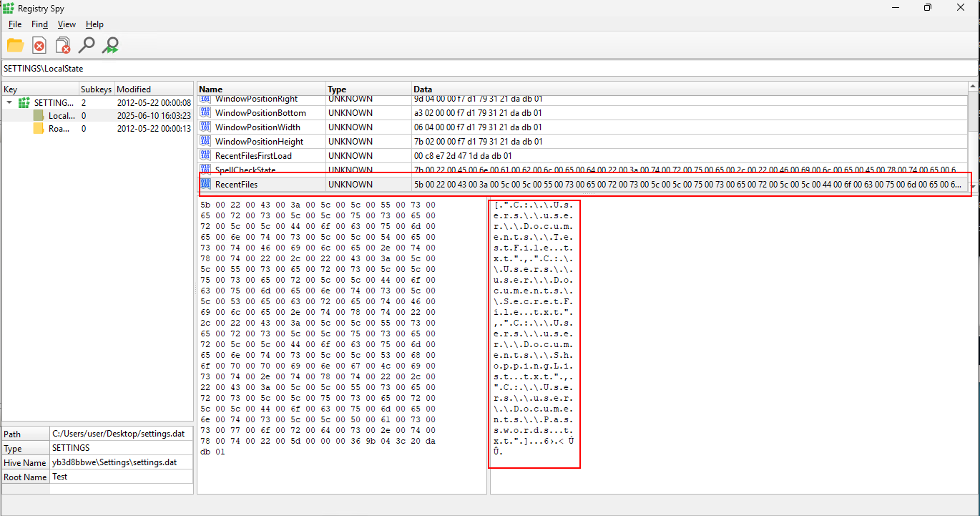This screenshot has height=516, width=980.
Task: Sort by the Modified column header
Action: point(154,89)
